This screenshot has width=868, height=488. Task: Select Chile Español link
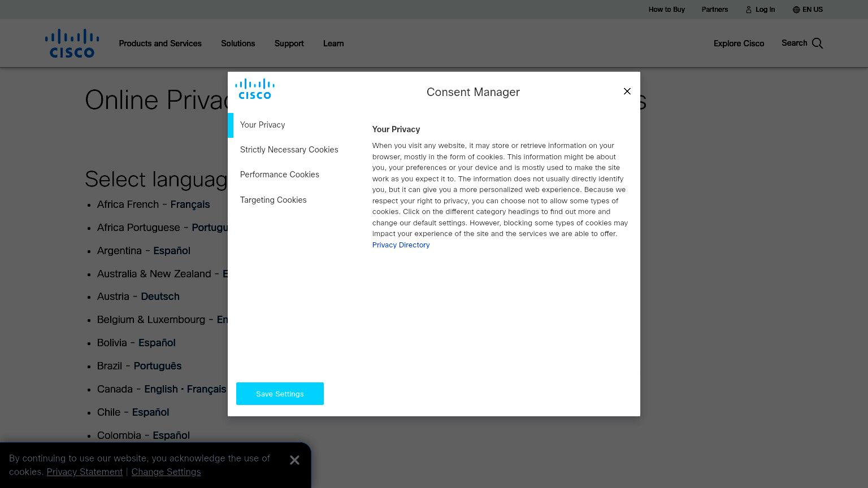pos(150,412)
